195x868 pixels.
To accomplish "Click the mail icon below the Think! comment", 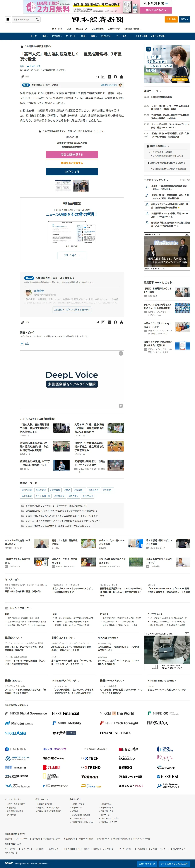I will coord(97,322).
